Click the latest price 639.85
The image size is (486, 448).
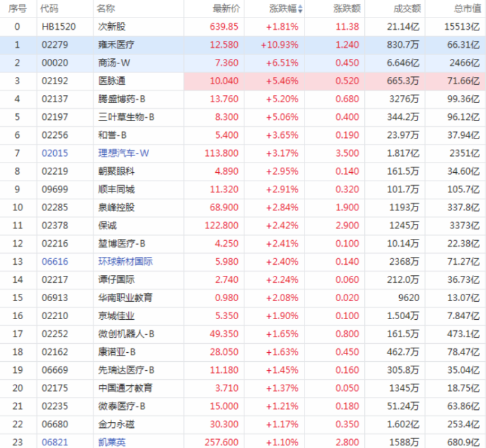[224, 27]
